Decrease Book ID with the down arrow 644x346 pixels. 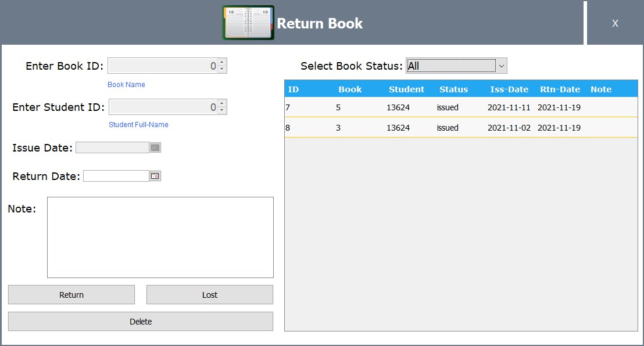tap(222, 69)
